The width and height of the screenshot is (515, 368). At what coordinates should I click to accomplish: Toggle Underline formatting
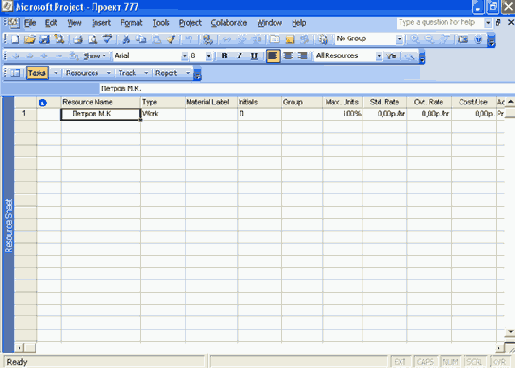point(254,56)
